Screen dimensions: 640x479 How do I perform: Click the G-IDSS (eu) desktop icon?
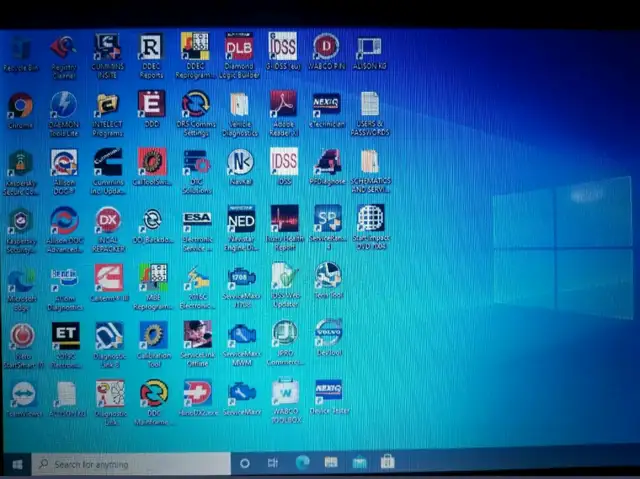[x=283, y=46]
